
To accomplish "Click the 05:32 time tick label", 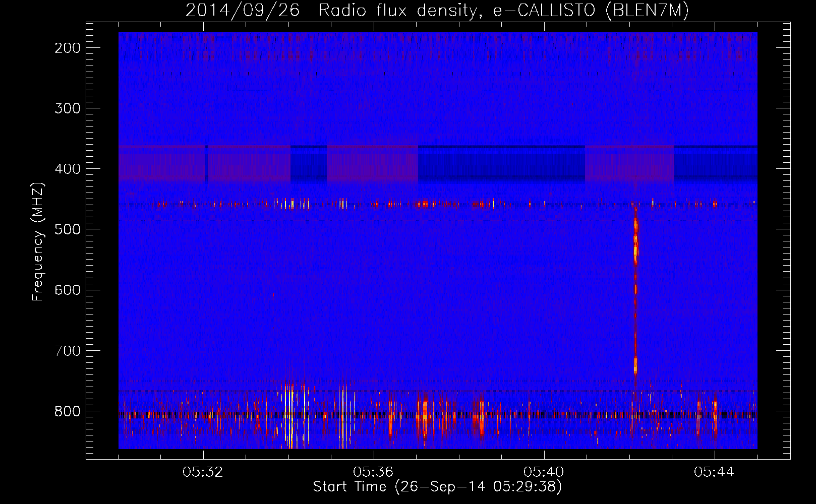I will click(203, 472).
